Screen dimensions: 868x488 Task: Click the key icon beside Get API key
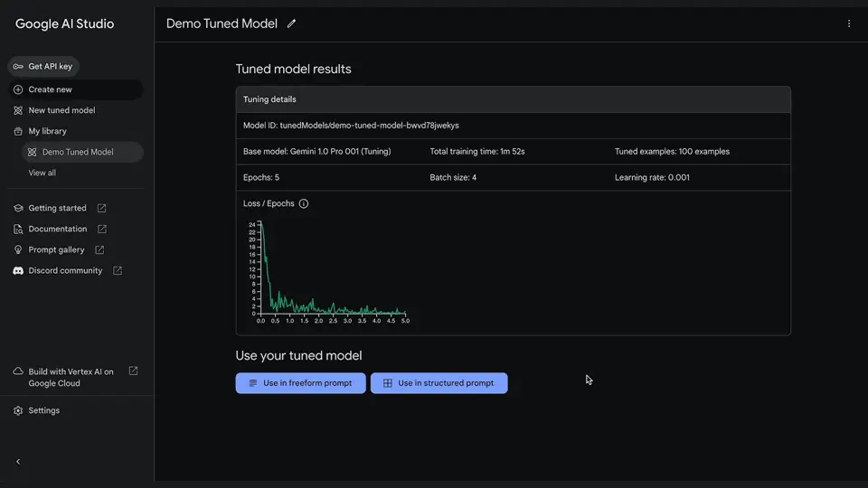coord(18,66)
